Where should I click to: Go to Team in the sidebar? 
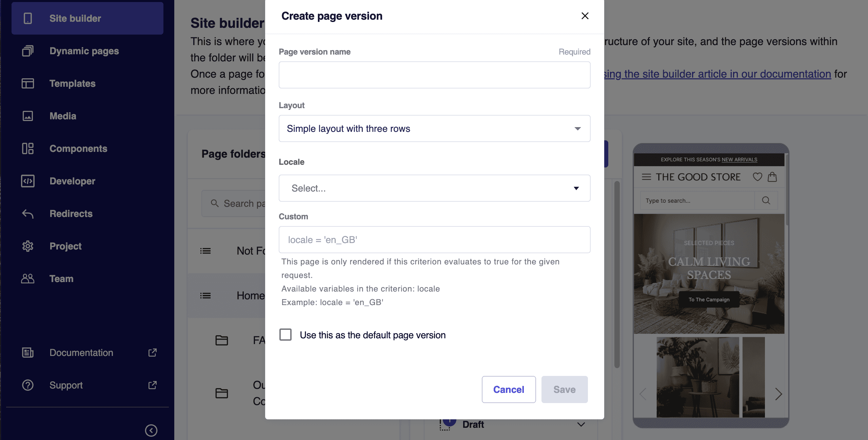click(x=61, y=279)
